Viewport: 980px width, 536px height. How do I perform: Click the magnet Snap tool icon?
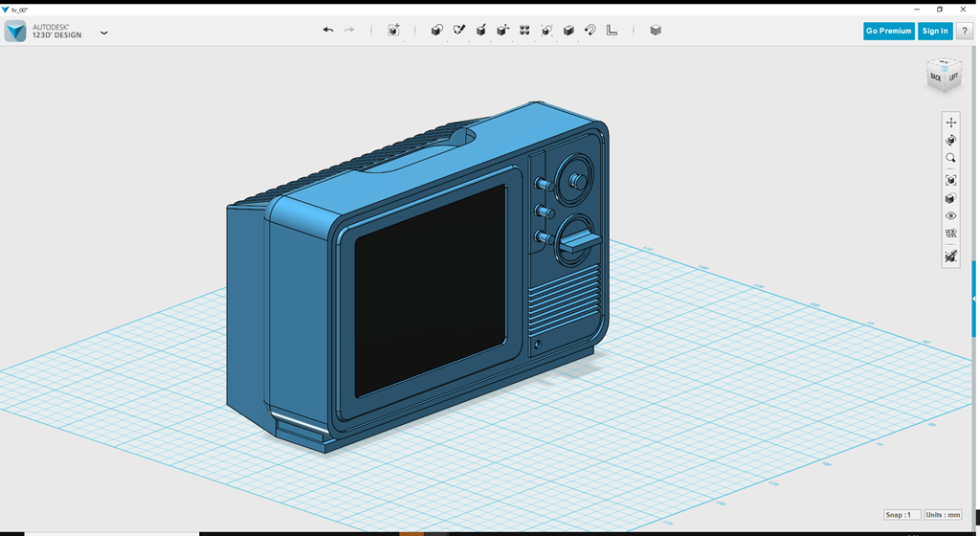pos(590,31)
